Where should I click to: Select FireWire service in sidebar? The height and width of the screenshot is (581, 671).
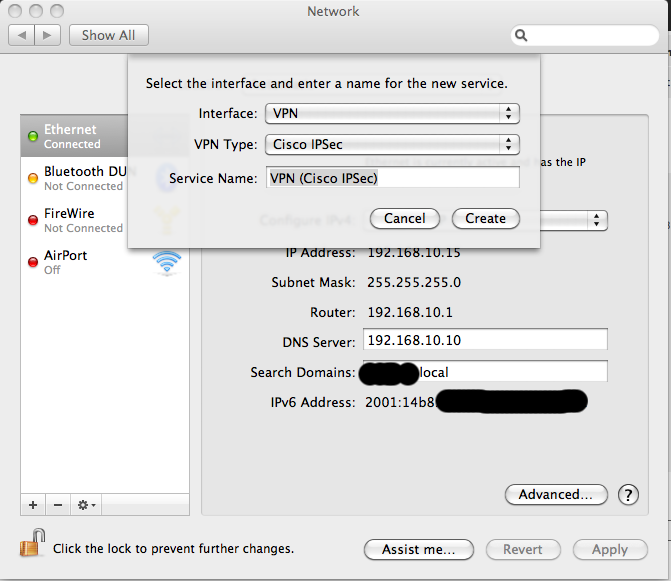pos(74,220)
